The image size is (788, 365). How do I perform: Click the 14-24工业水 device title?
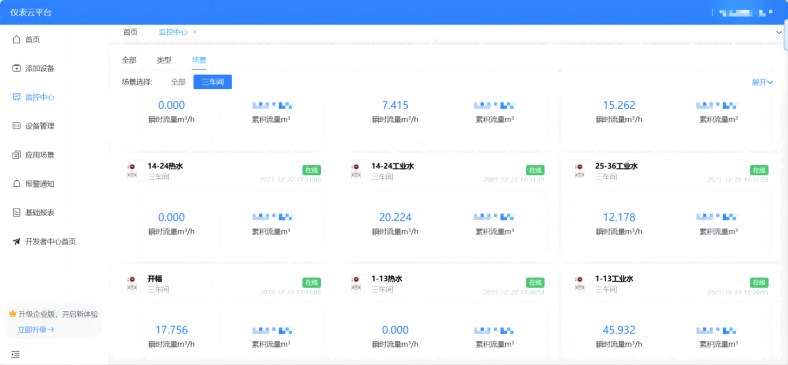click(392, 166)
